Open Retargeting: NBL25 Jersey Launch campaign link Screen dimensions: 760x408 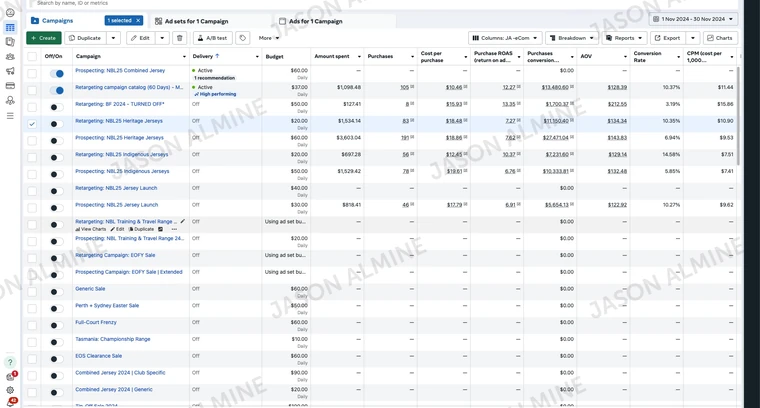[x=116, y=188]
